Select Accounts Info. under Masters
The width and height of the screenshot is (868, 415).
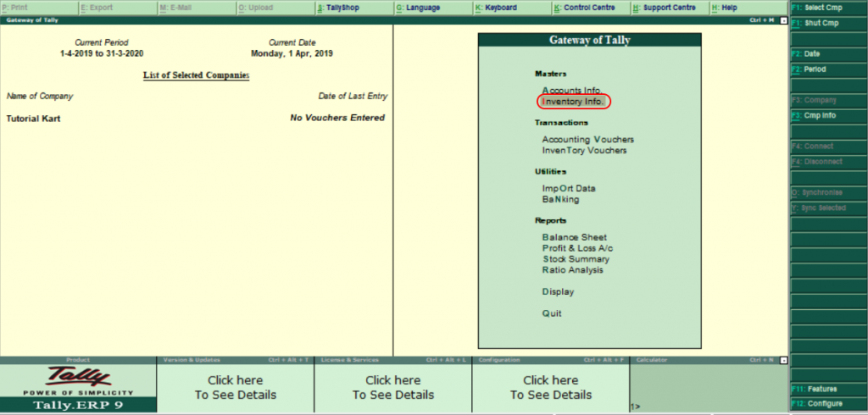tap(572, 90)
